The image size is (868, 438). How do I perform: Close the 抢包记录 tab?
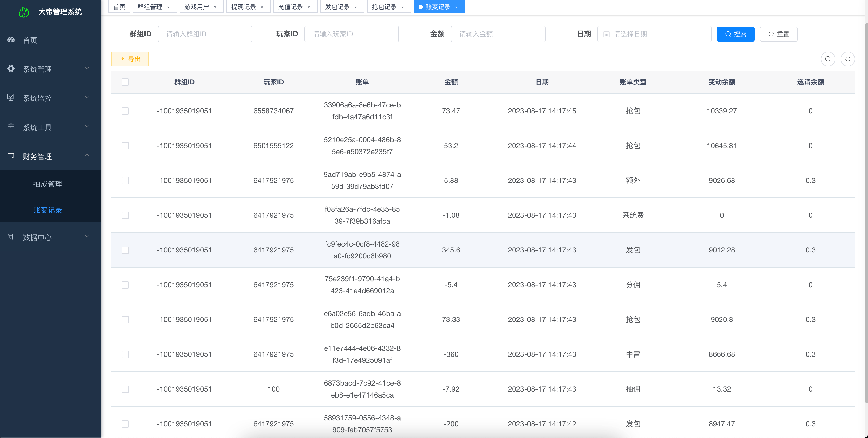tap(402, 7)
